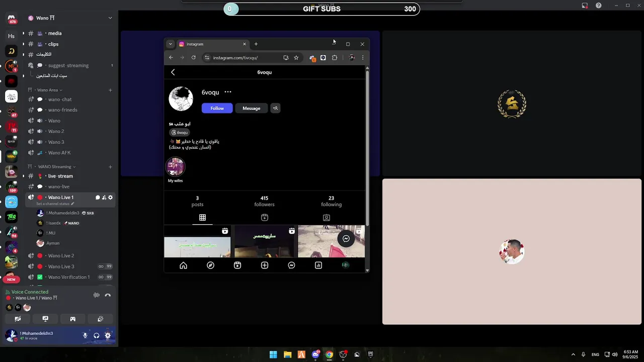
Task: Open Instagram Explore compass icon
Action: point(210,265)
